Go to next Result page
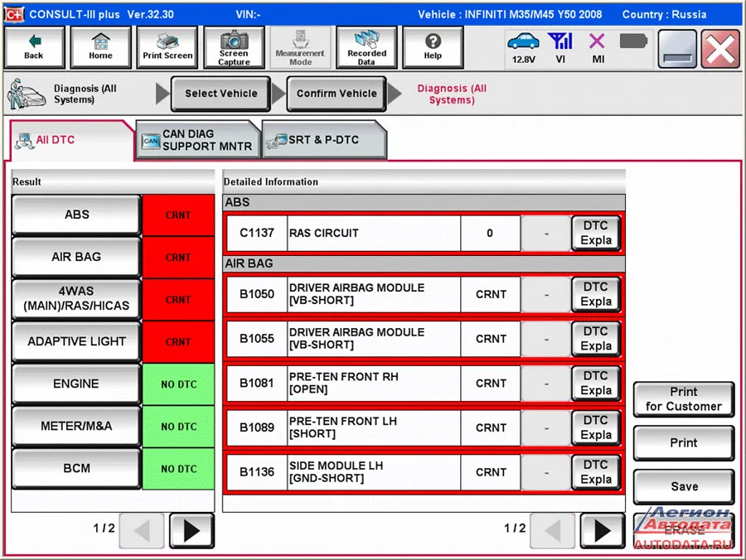Viewport: 746px width, 560px height. coord(191,530)
